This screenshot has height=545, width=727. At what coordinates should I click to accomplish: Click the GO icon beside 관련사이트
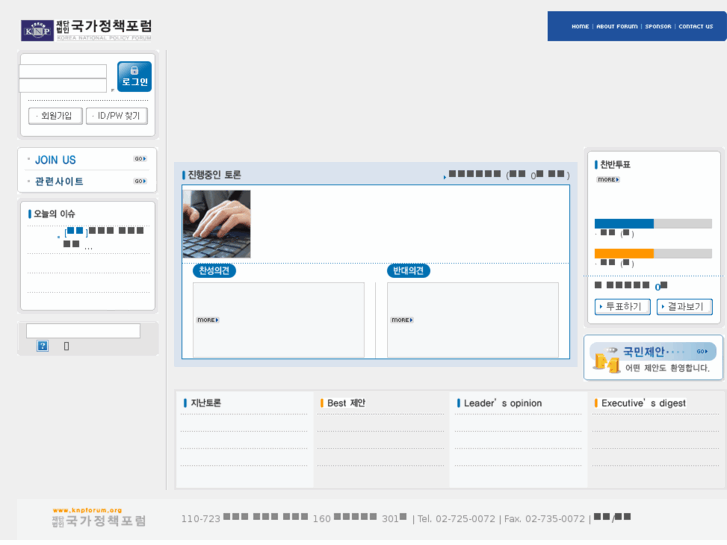pos(140,181)
